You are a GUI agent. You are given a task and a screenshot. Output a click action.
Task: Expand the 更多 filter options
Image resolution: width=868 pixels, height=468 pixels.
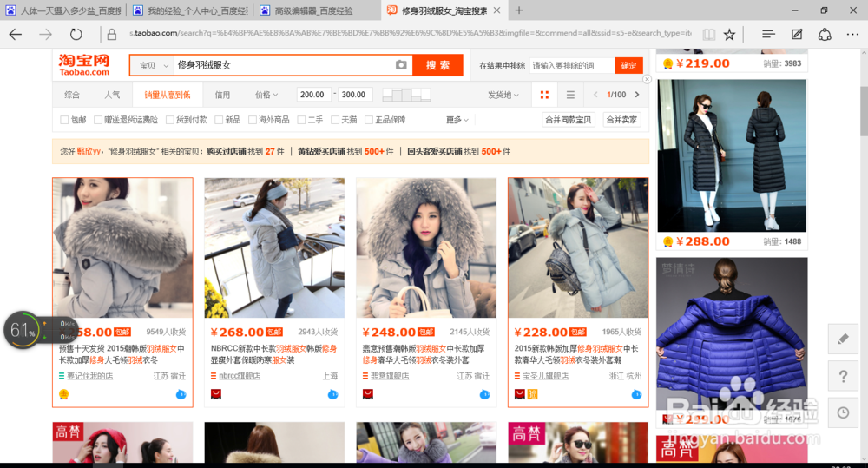click(457, 120)
